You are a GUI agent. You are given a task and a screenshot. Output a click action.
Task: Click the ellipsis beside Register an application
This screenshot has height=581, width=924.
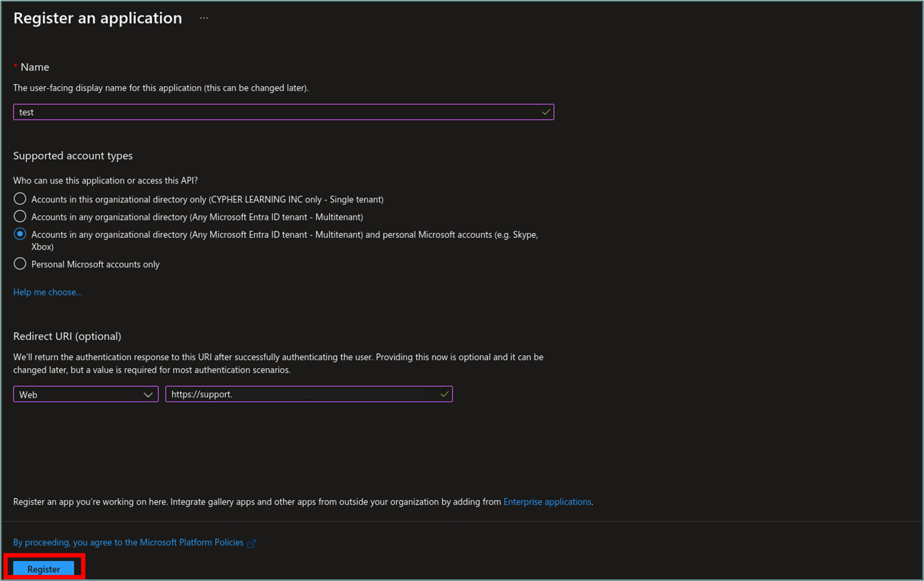pyautogui.click(x=204, y=18)
